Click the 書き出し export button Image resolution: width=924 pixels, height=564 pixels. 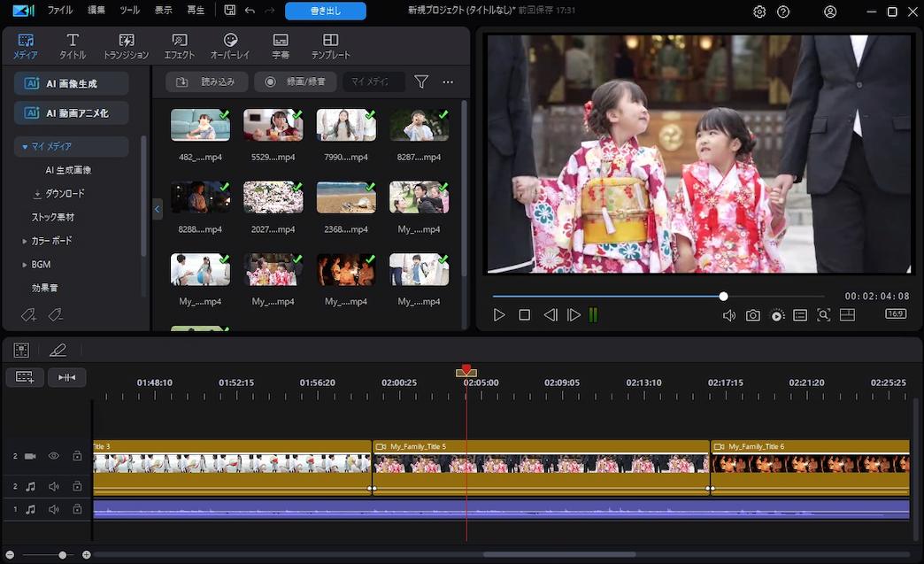pyautogui.click(x=324, y=11)
